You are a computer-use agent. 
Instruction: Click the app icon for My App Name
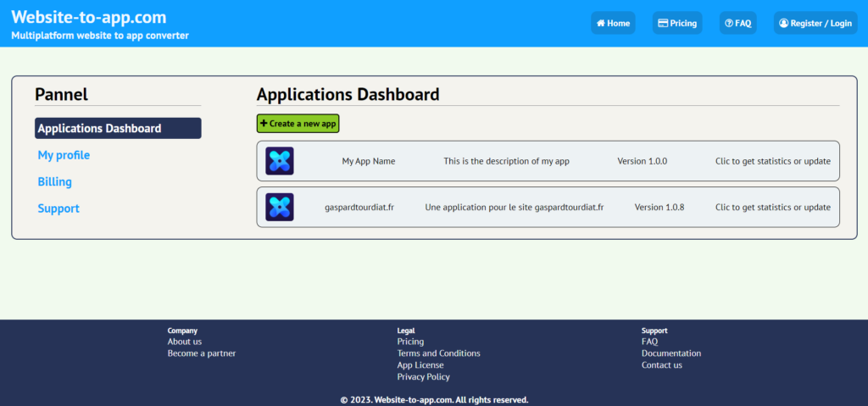click(279, 161)
